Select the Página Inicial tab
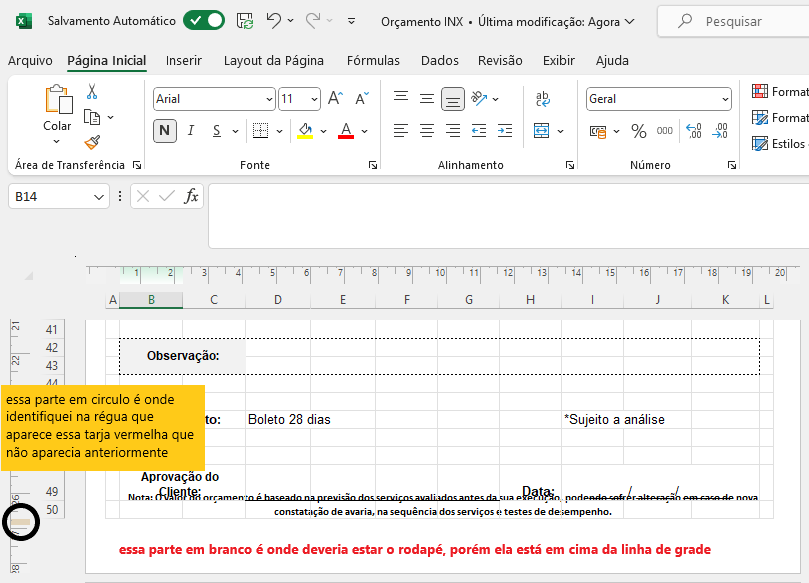809x583 pixels. pos(107,61)
